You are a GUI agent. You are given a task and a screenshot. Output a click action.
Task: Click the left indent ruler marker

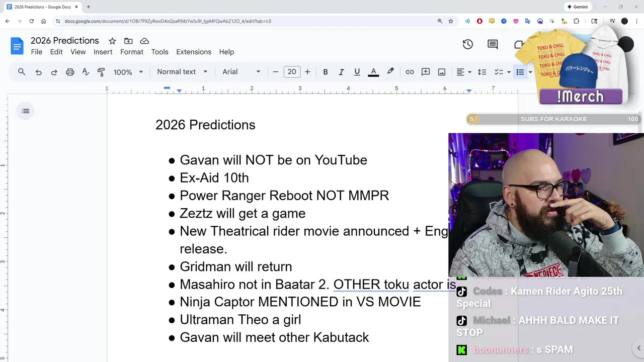179,90
